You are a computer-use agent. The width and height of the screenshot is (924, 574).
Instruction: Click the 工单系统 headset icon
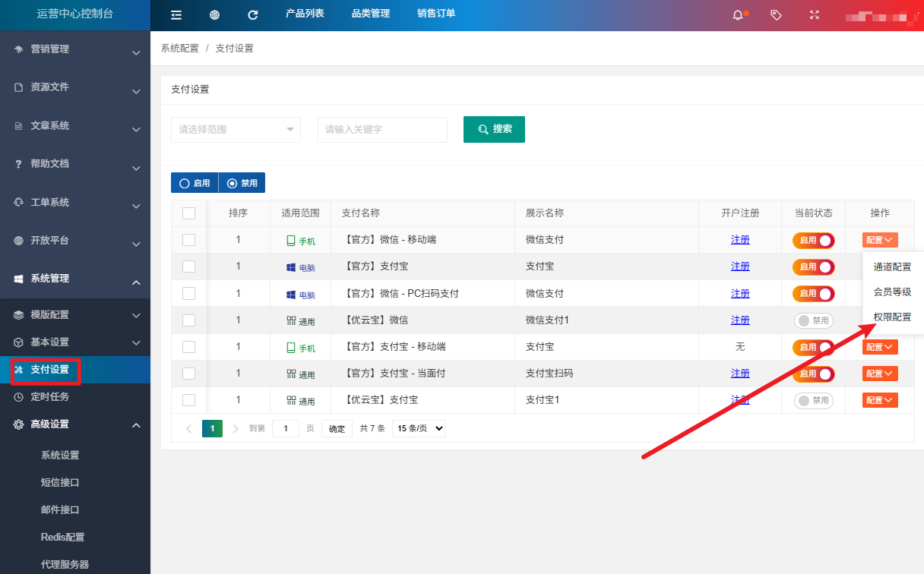click(x=18, y=203)
